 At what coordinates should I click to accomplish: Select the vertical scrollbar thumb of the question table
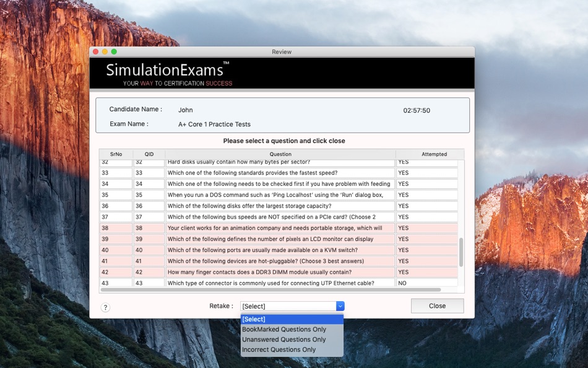461,252
